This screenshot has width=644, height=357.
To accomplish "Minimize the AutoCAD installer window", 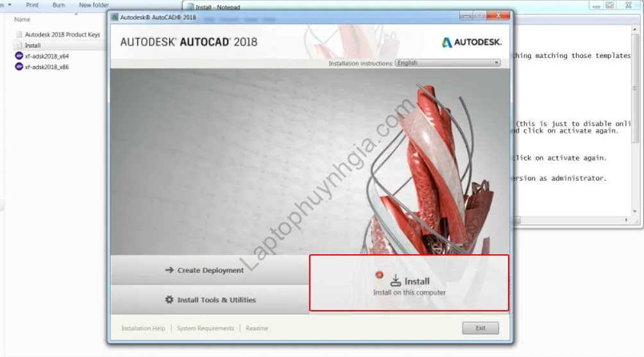I will point(466,15).
